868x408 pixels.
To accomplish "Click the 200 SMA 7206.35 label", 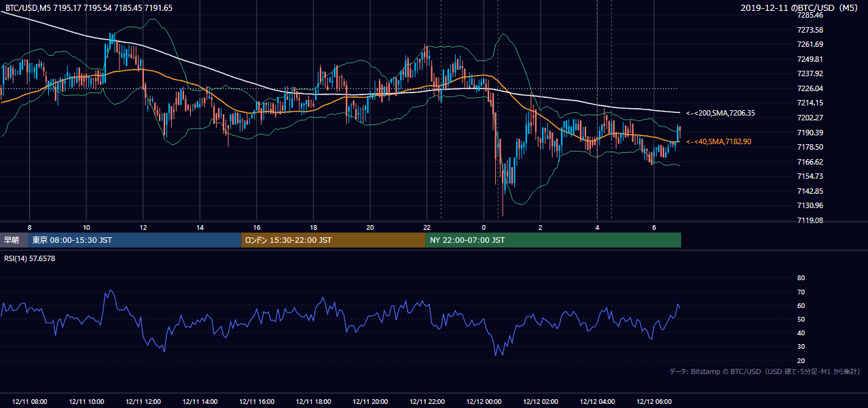I will pyautogui.click(x=720, y=113).
